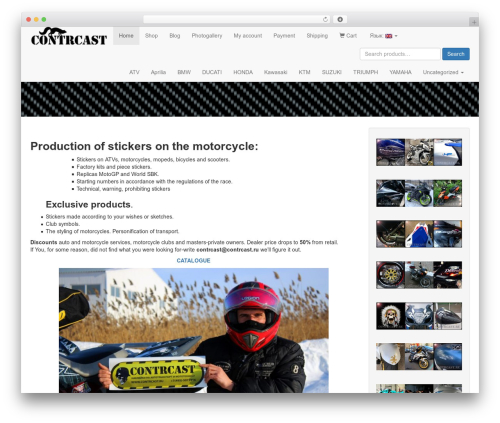Browse the TRIUMPH category

click(x=366, y=72)
